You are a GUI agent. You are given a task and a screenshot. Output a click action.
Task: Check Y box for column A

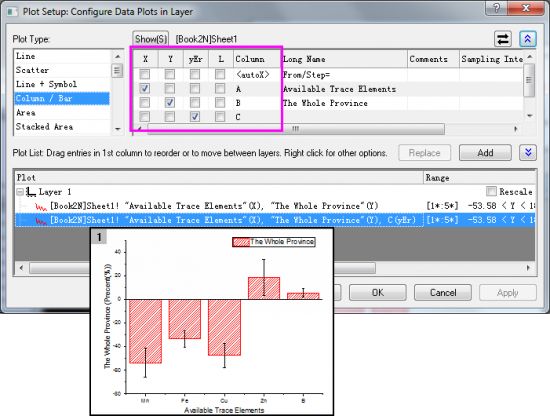(170, 88)
